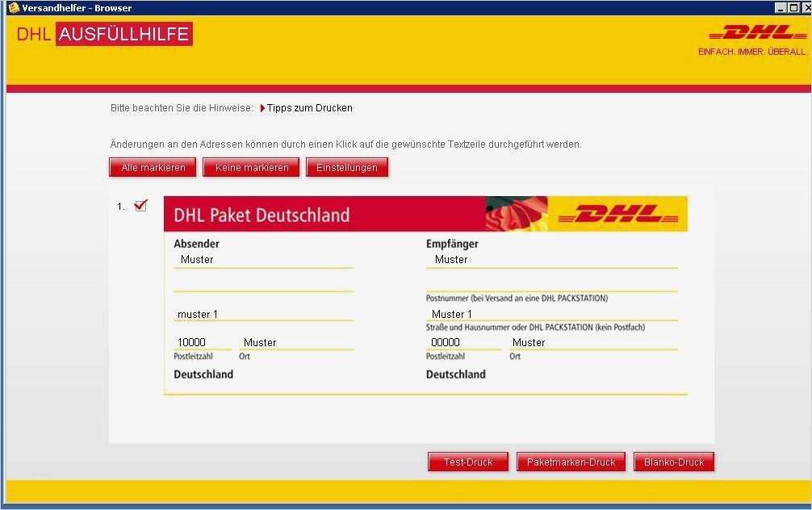Edit the Absender street 'muster 1'
Image resolution: width=812 pixels, height=510 pixels.
click(264, 314)
